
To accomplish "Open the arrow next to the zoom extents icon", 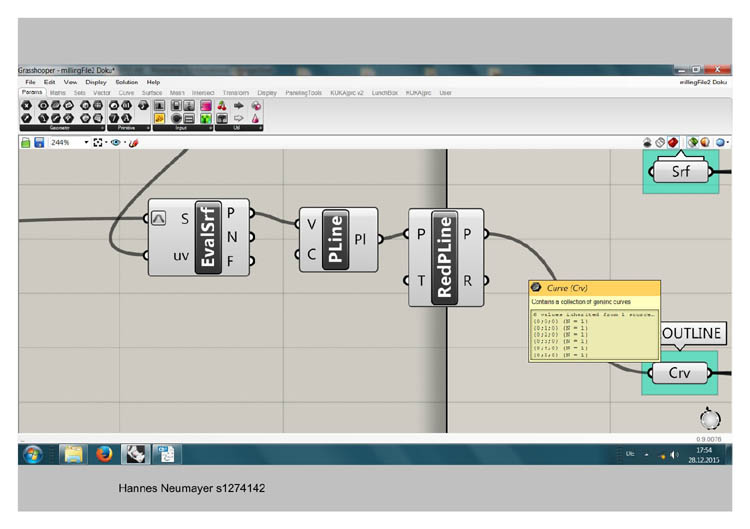I will [106, 143].
